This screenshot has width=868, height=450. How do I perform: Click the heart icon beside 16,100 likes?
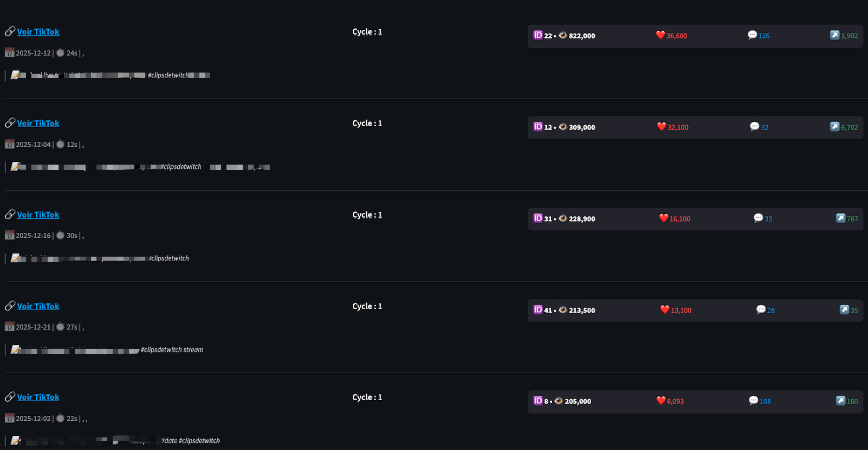[x=664, y=218]
